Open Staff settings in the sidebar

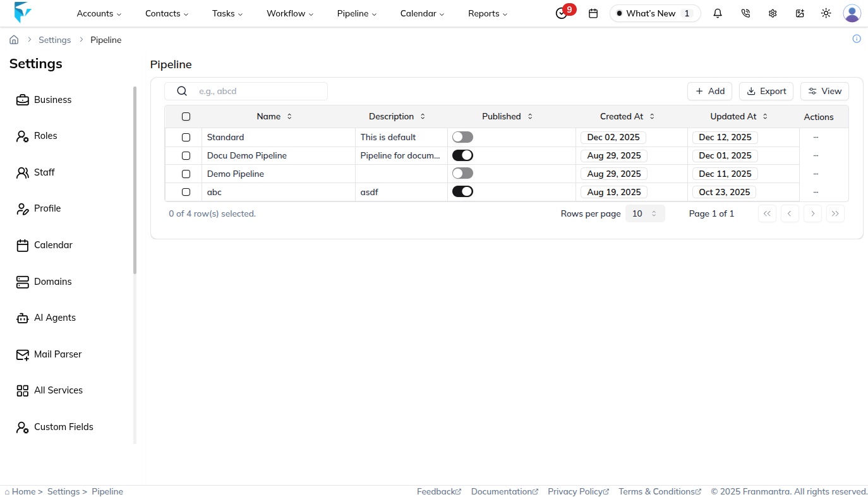[x=35, y=172]
